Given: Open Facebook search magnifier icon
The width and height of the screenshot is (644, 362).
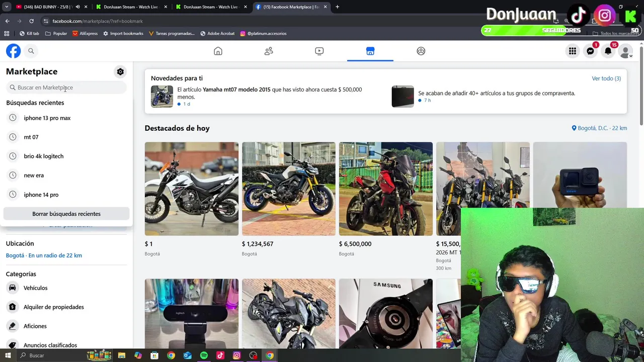Looking at the screenshot, I should point(31,51).
